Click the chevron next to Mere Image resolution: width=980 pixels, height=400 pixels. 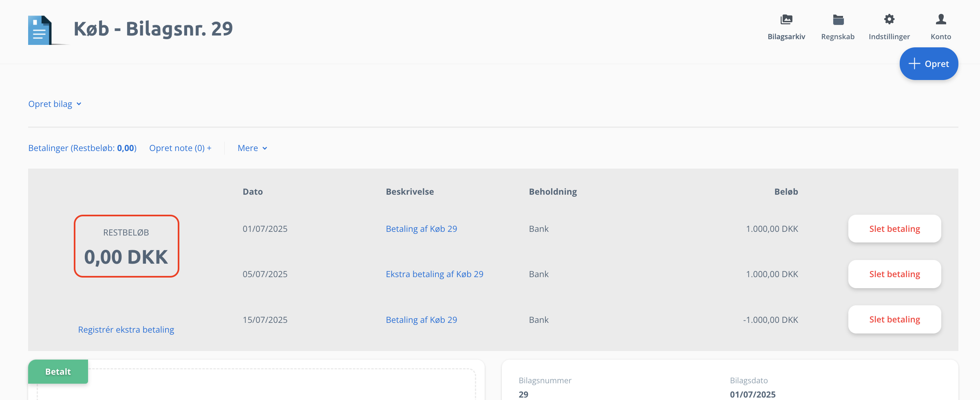265,149
